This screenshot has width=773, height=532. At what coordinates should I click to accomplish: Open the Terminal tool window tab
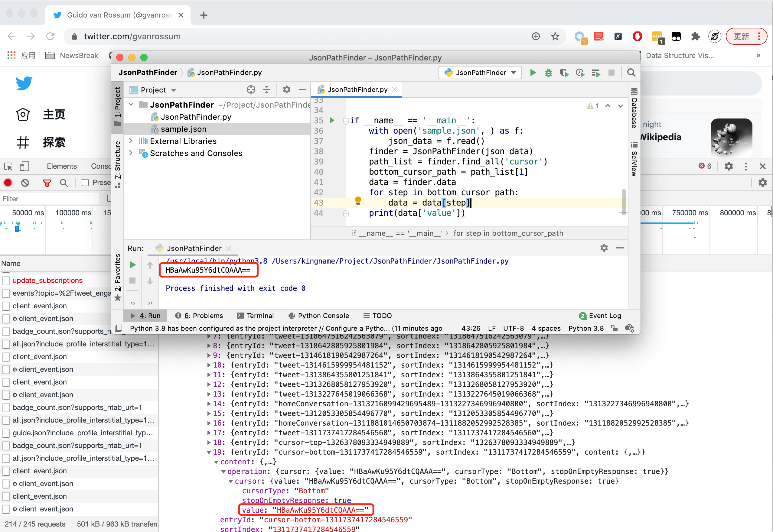tap(256, 316)
